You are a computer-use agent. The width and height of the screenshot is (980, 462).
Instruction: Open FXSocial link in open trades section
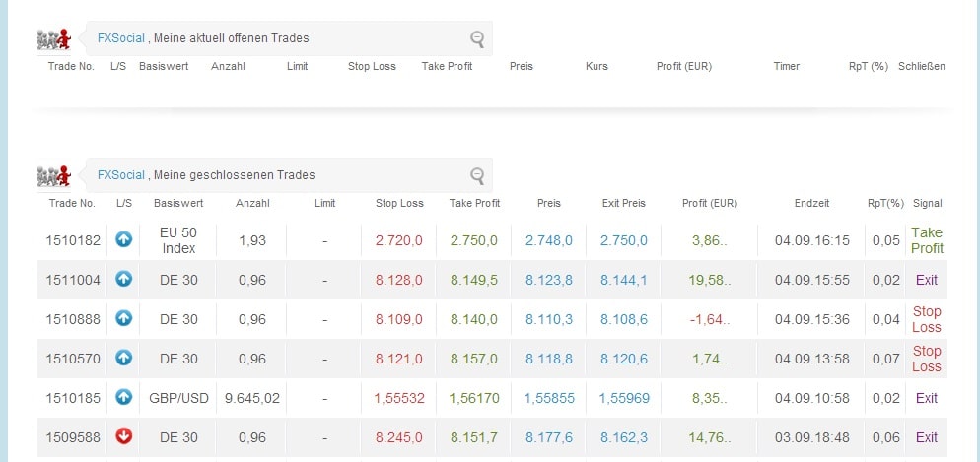point(120,38)
